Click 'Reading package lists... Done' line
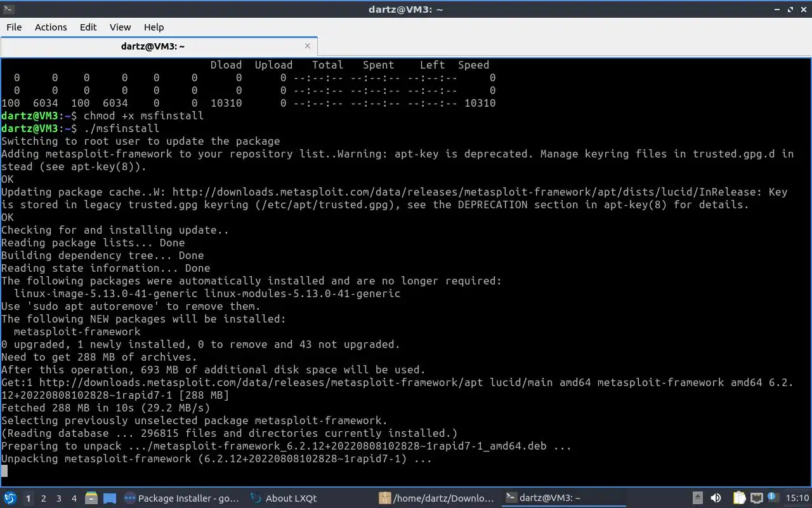 pos(93,243)
